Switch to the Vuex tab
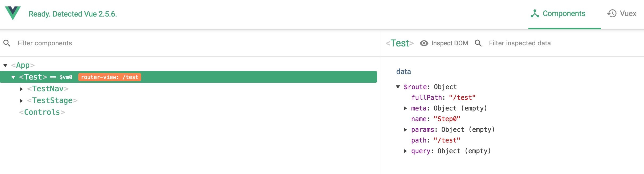Screen dimensions: 644x174 pyautogui.click(x=622, y=14)
